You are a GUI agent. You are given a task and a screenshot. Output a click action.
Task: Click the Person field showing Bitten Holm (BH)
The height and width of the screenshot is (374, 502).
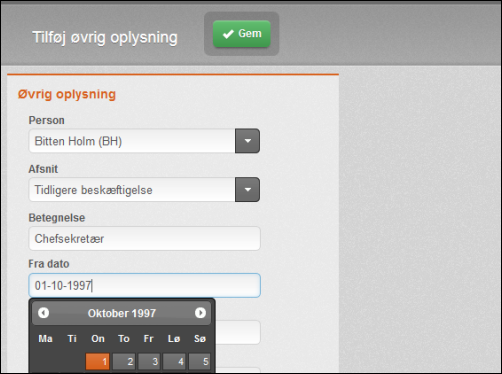[132, 141]
